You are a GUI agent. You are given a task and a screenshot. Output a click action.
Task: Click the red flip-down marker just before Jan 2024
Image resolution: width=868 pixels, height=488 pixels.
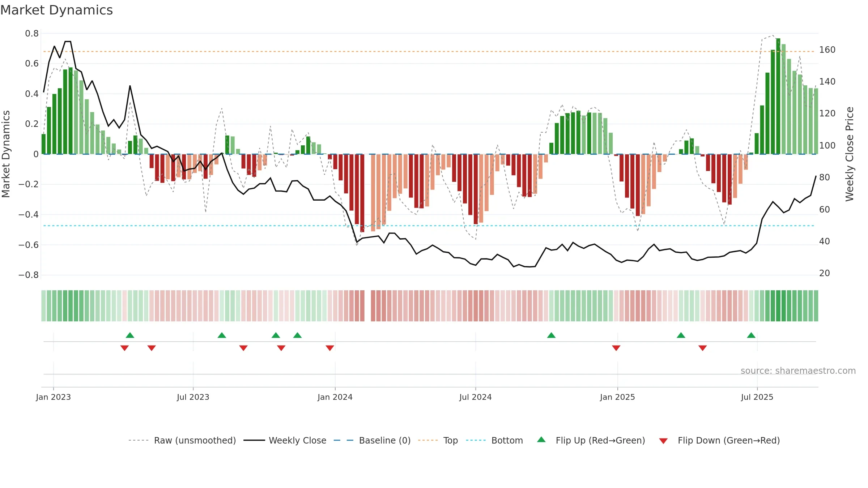[x=330, y=348]
